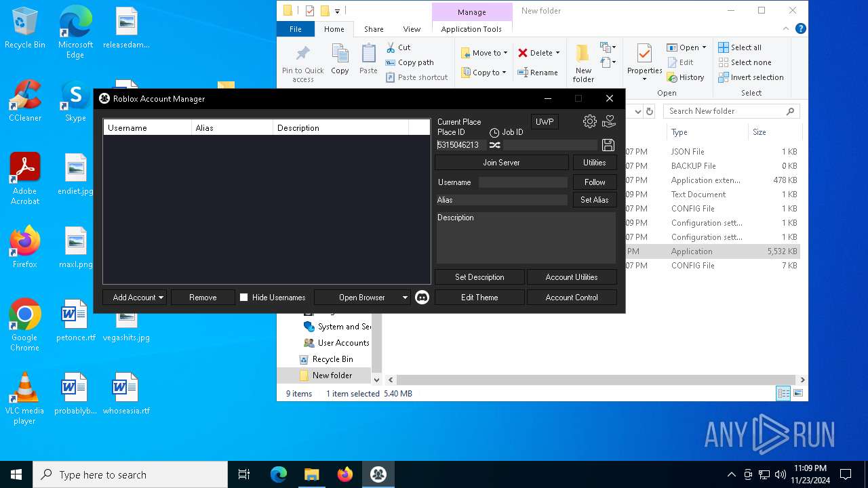
Task: Create New folder via Explorer ribbon
Action: (583, 63)
